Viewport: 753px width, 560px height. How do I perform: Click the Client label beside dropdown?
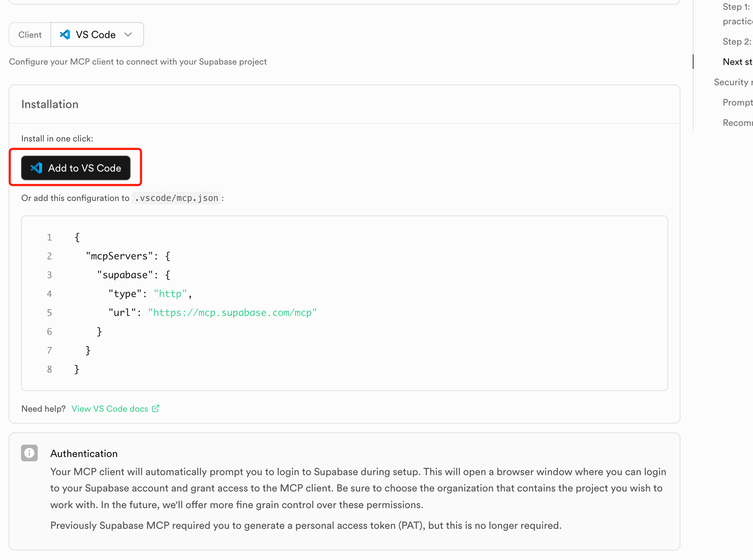pyautogui.click(x=30, y=35)
